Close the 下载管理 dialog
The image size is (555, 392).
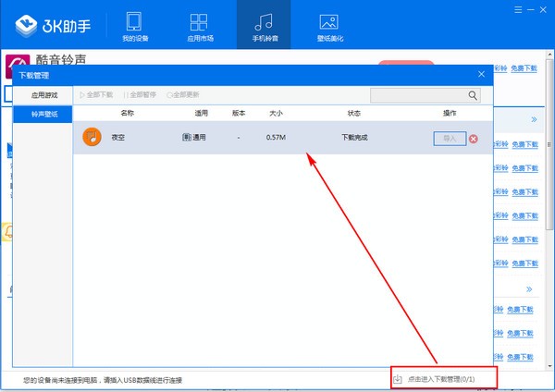[481, 74]
